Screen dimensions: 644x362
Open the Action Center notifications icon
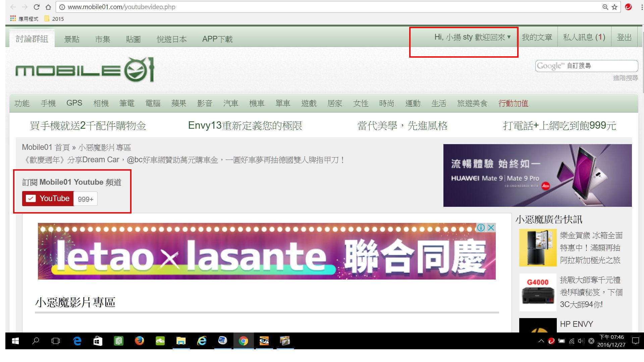click(x=635, y=341)
